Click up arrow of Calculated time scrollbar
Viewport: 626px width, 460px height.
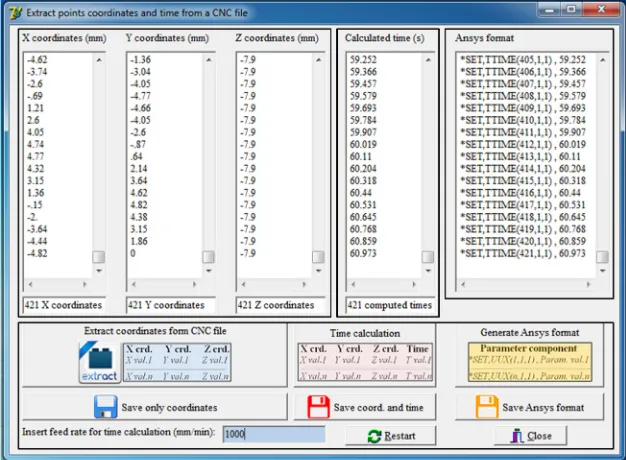pyautogui.click(x=428, y=60)
